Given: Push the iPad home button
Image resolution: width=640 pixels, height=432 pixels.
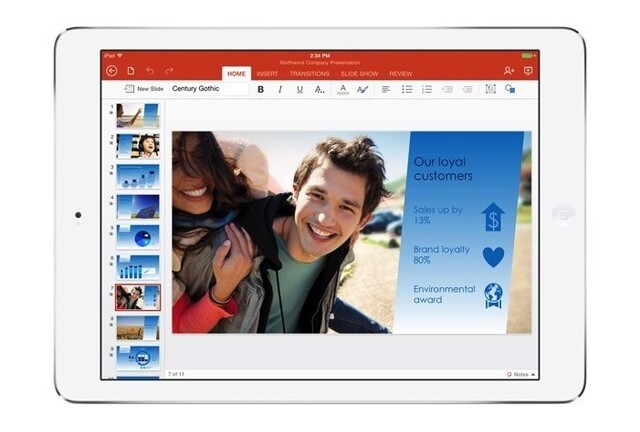Looking at the screenshot, I should 563,215.
